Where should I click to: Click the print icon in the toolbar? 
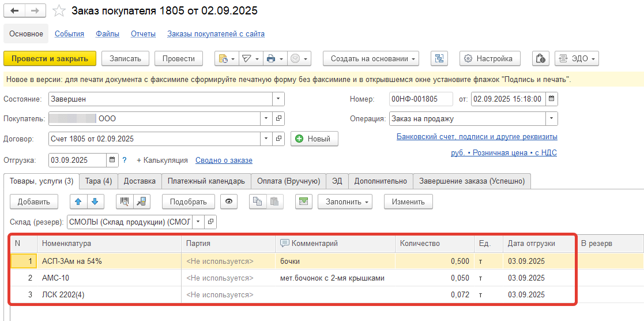coord(271,58)
